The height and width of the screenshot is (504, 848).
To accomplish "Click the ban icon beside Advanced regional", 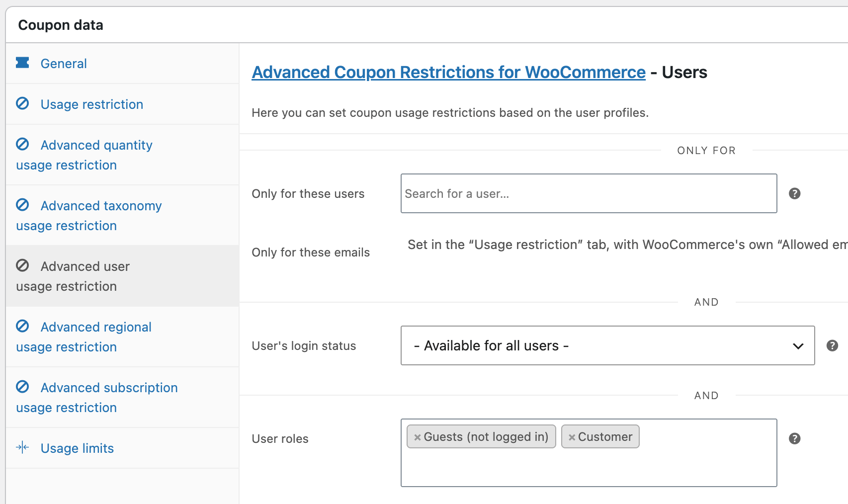I will point(22,326).
